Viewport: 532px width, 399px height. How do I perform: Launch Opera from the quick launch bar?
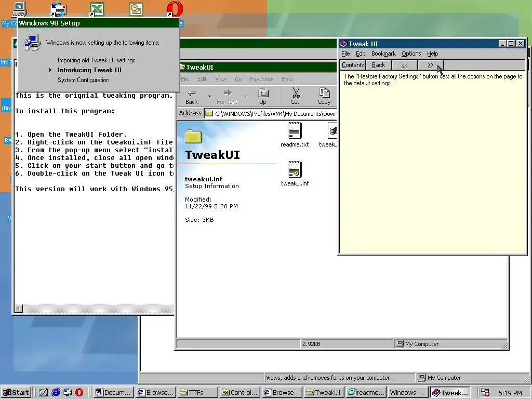79,392
